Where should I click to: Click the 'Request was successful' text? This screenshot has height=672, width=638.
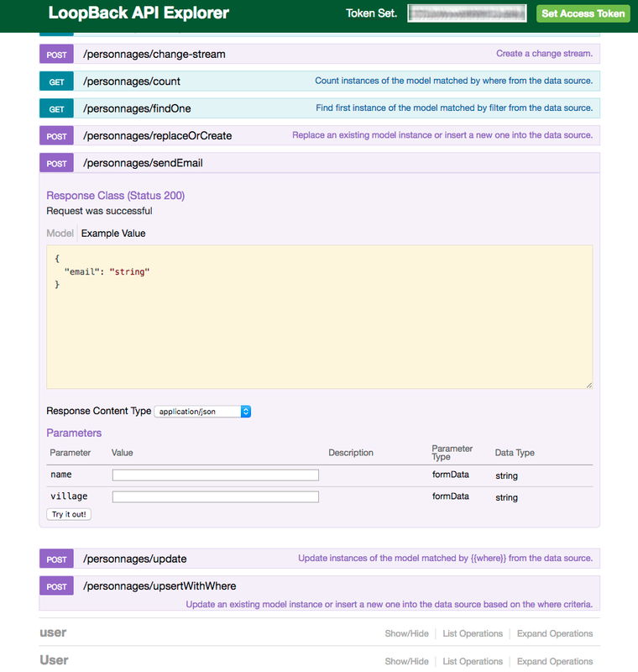99,211
